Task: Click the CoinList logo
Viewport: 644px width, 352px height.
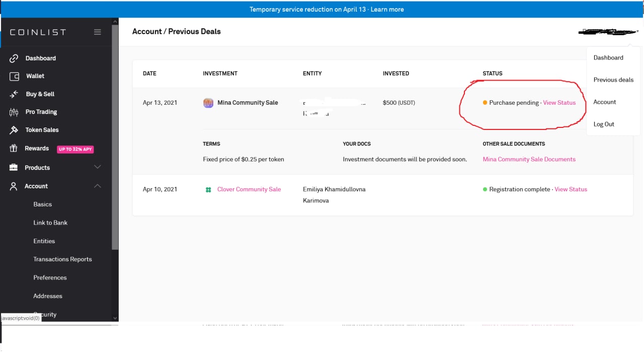Action: (x=38, y=32)
